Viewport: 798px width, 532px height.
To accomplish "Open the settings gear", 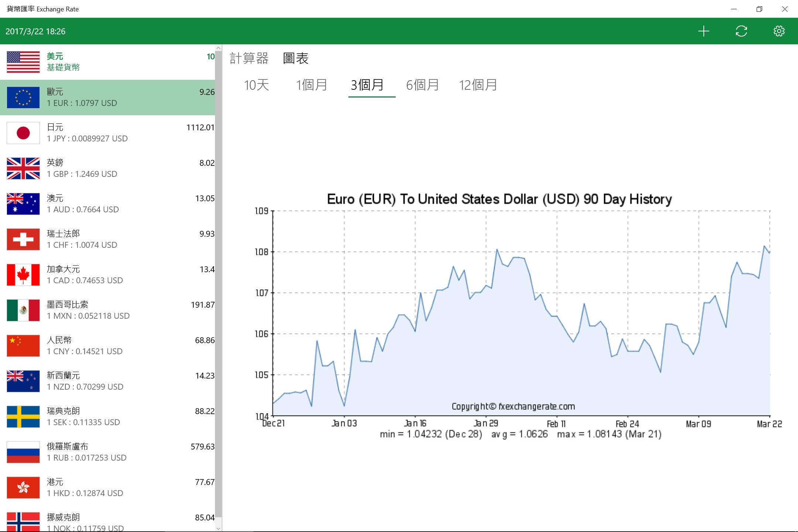I will tap(779, 31).
